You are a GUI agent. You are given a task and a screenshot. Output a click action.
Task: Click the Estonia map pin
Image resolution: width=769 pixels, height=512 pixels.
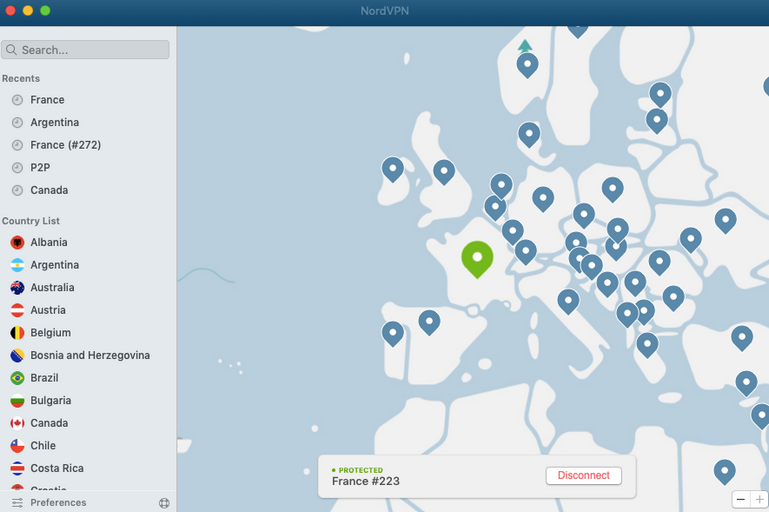coord(661,95)
